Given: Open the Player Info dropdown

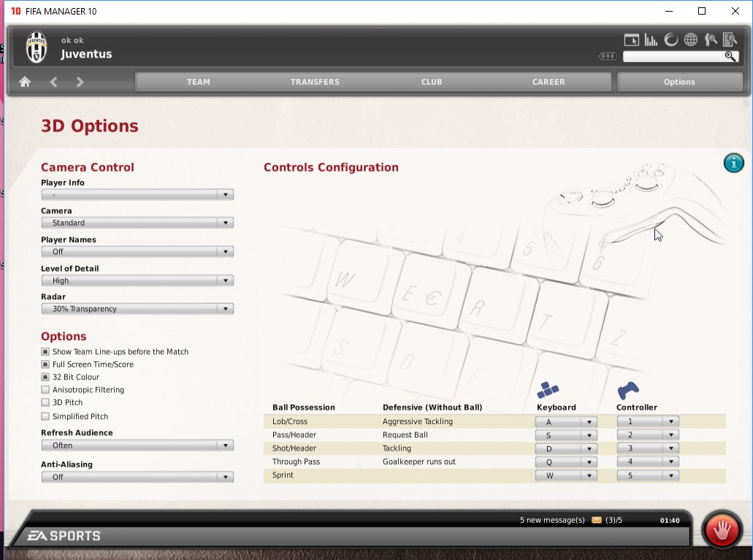Looking at the screenshot, I should pos(137,194).
